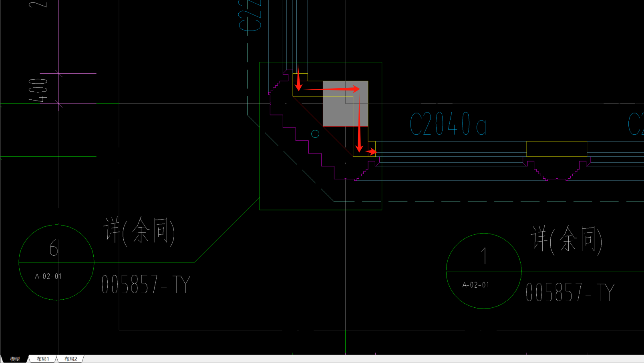Switch to the 模型 tab
Screen dimensions: 644x363
pos(15,359)
